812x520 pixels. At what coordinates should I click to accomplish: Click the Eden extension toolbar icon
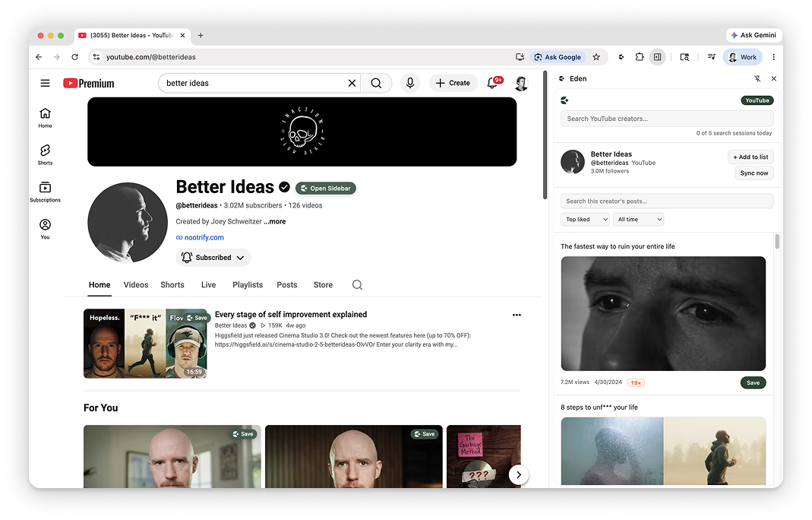tap(621, 57)
